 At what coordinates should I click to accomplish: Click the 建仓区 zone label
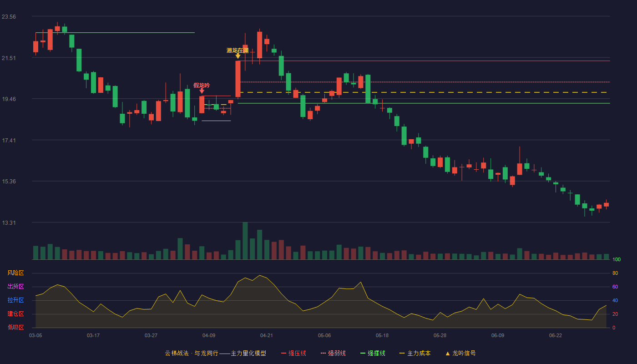tap(15, 314)
